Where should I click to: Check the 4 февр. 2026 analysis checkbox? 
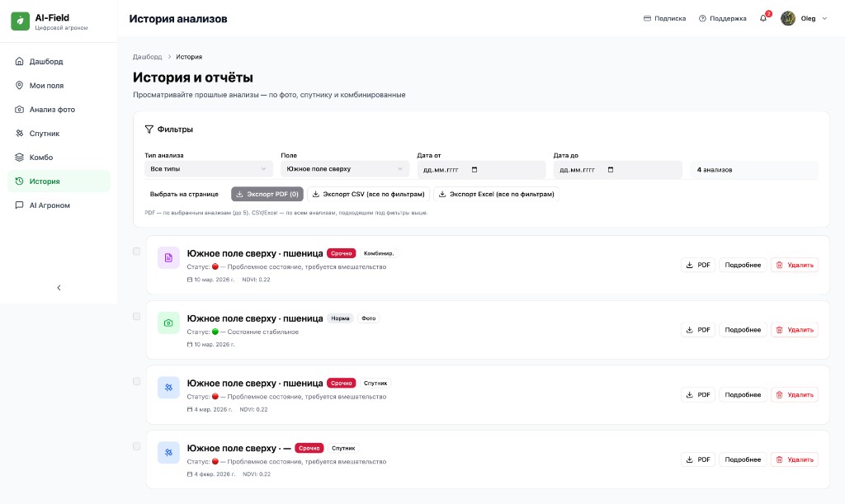click(137, 446)
